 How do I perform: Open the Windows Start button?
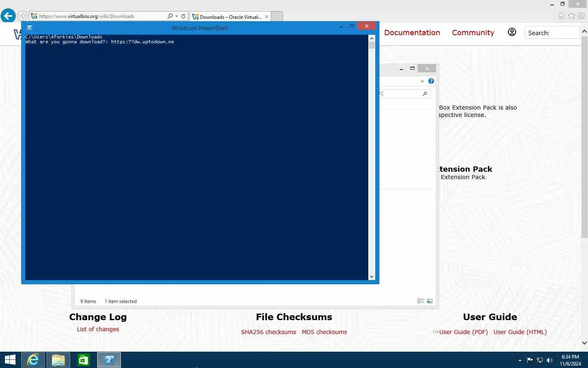point(10,360)
